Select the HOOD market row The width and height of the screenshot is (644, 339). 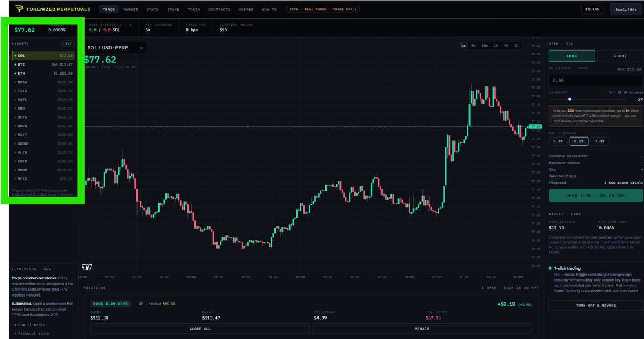coord(43,170)
